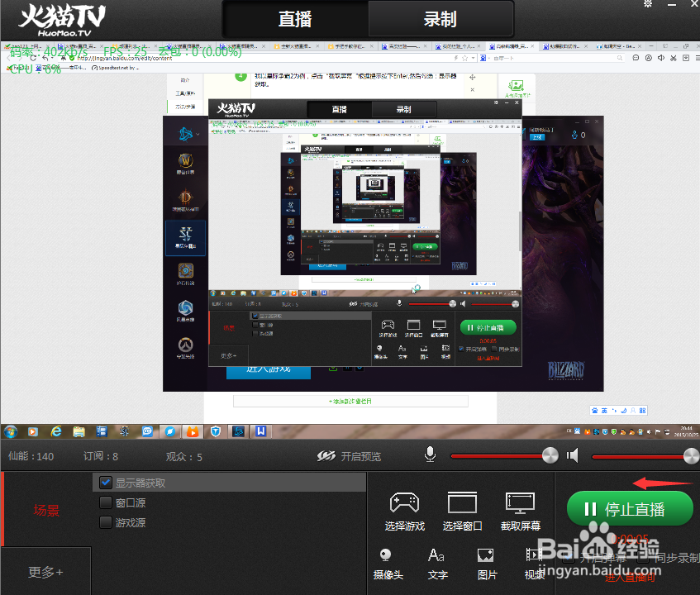Toggle the 同步录制 checkbox
The height and width of the screenshot is (595, 700).
pos(644,558)
